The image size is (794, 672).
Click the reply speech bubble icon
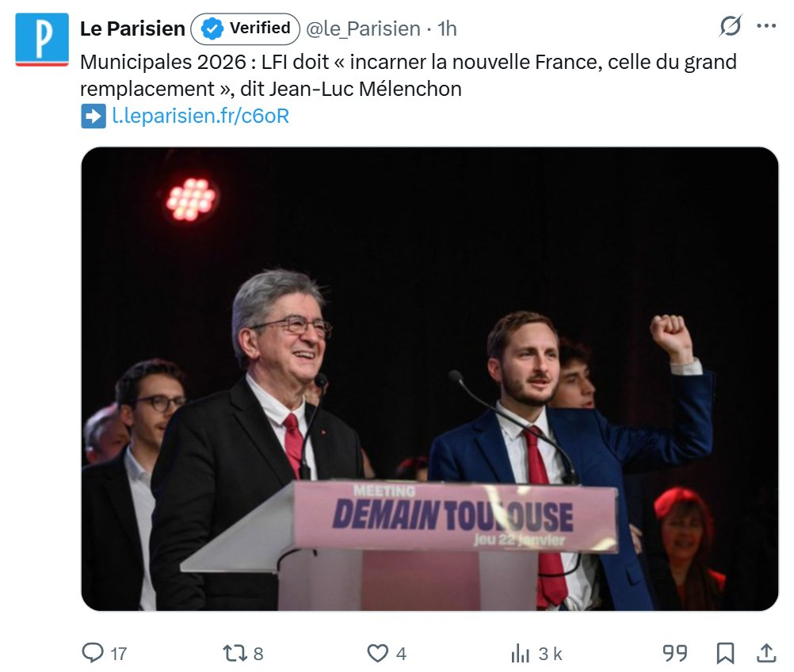pyautogui.click(x=93, y=652)
